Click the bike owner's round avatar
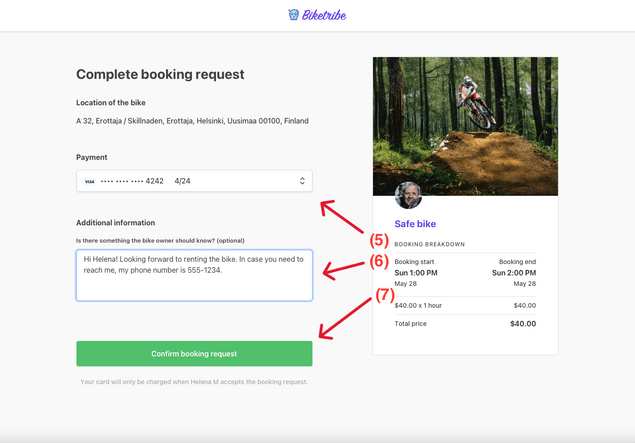 coord(408,194)
